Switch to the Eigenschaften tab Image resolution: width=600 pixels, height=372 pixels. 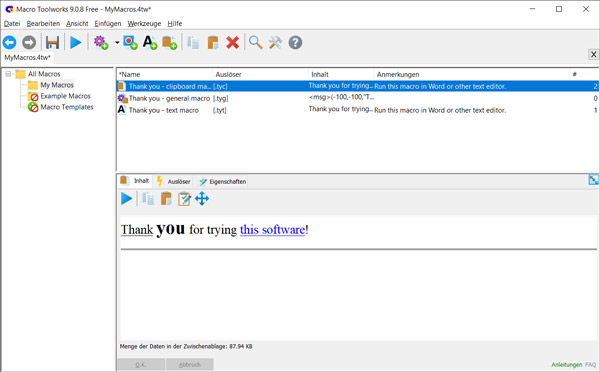tap(223, 181)
